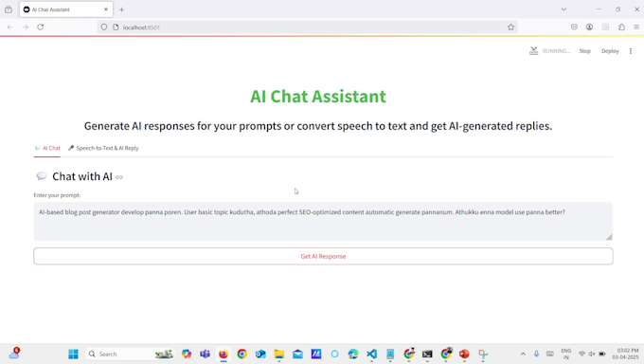The height and width of the screenshot is (364, 644).
Task: Close the AI Chat Assistant browser tab
Action: point(105,9)
